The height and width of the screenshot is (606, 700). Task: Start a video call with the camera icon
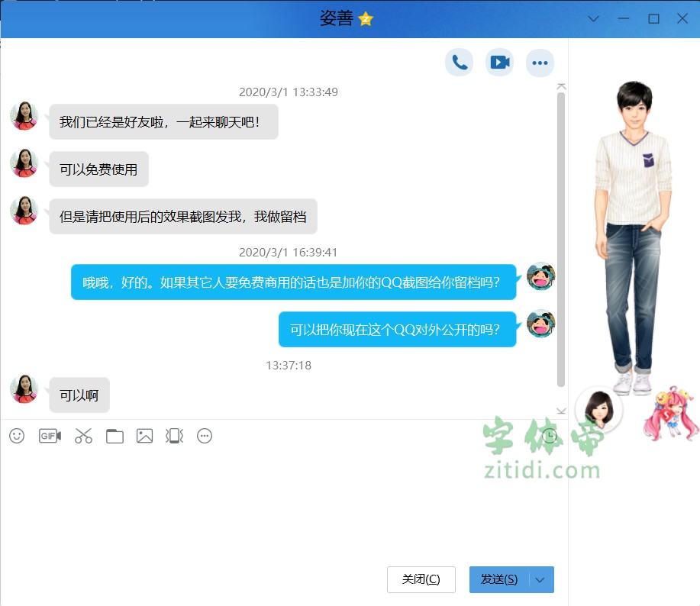coord(499,63)
